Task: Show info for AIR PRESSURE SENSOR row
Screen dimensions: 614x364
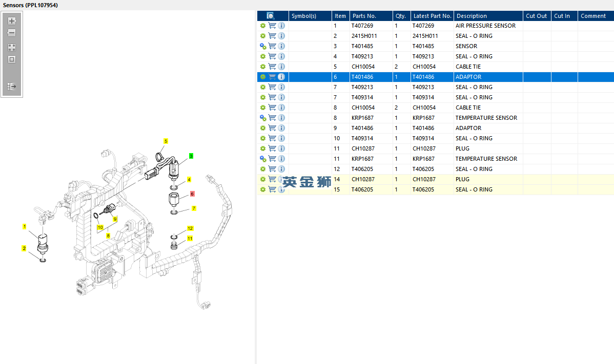Action: [281, 26]
